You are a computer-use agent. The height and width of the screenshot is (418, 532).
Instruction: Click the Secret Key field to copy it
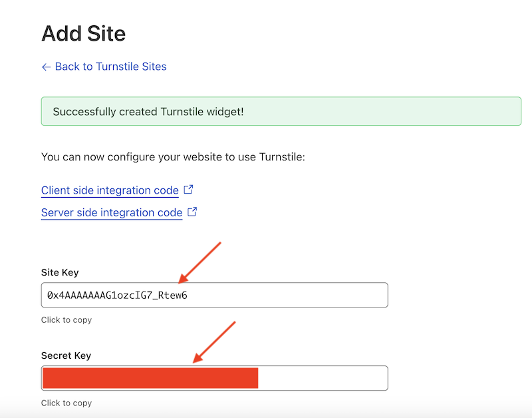(x=214, y=377)
